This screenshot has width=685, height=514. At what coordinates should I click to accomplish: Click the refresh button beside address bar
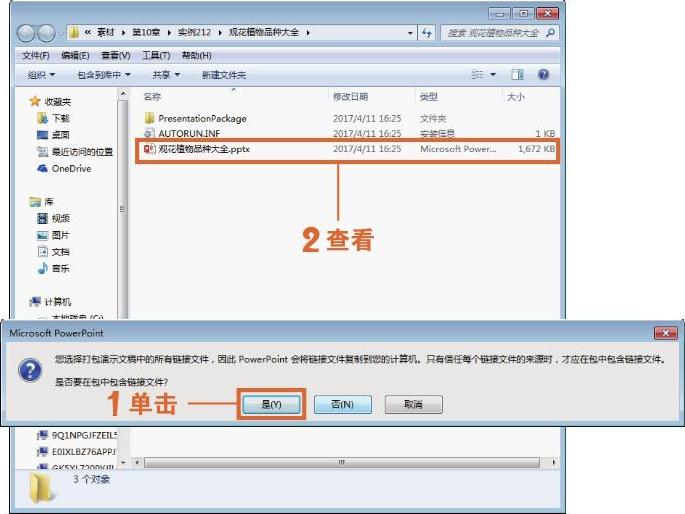coord(427,33)
